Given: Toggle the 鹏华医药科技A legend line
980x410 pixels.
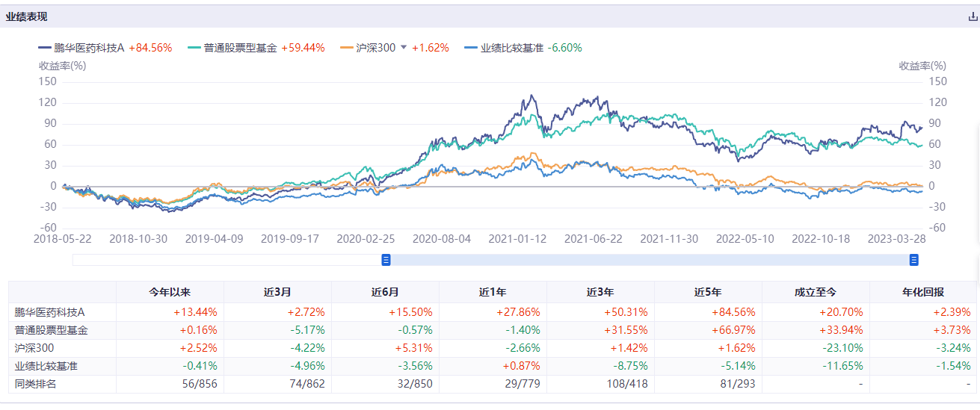Looking at the screenshot, I should (x=81, y=48).
